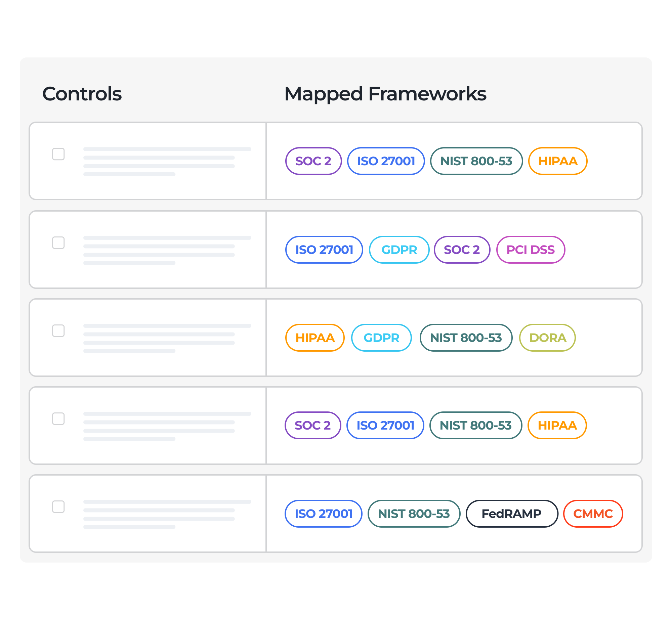Select ISO 27001 in the second row

(x=324, y=250)
